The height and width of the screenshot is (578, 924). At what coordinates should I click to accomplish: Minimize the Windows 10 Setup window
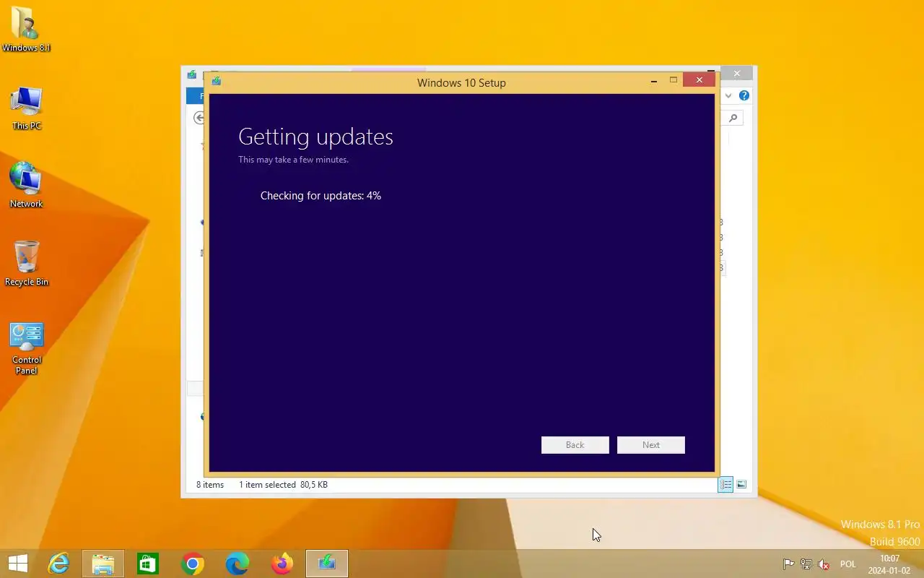tap(654, 81)
